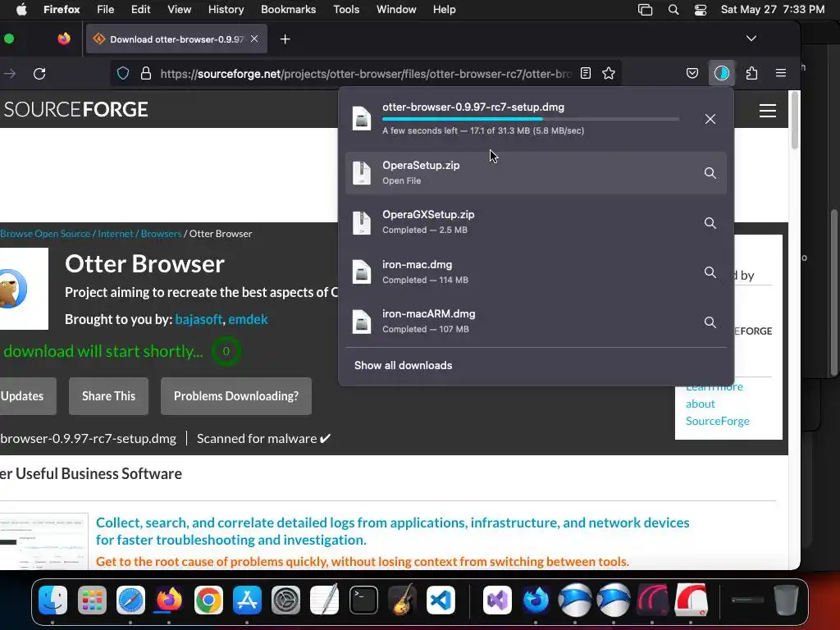840x630 pixels.
Task: Open the Firefox application hamburger menu
Action: 781,73
